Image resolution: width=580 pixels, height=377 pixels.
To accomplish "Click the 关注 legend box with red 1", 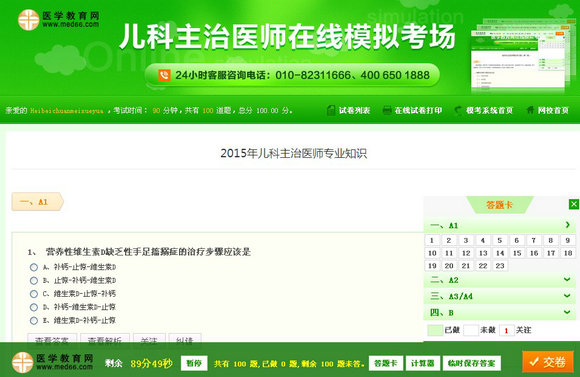I will [506, 330].
